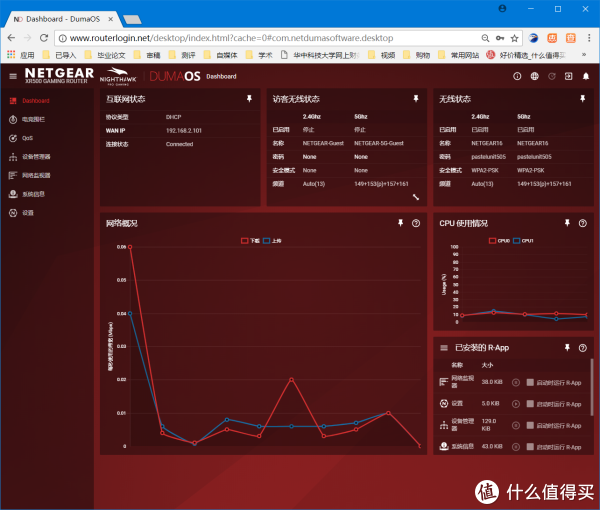Start the 设置 R-App with play button
600x510 pixels.
tap(516, 404)
